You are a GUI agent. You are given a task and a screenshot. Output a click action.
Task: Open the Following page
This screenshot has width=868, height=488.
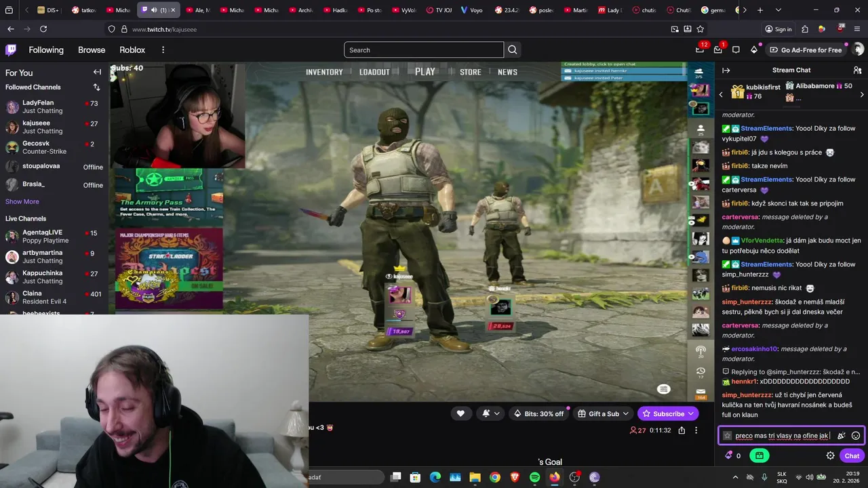point(46,50)
